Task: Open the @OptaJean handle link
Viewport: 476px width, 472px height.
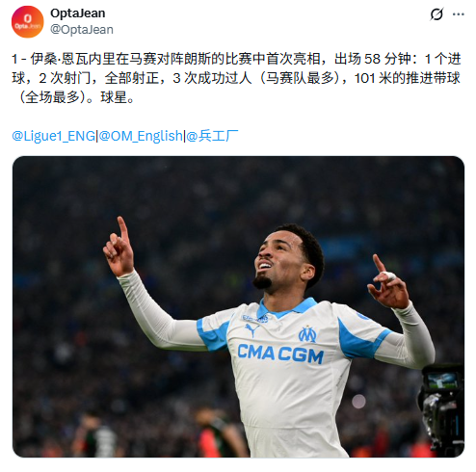Action: (82, 30)
